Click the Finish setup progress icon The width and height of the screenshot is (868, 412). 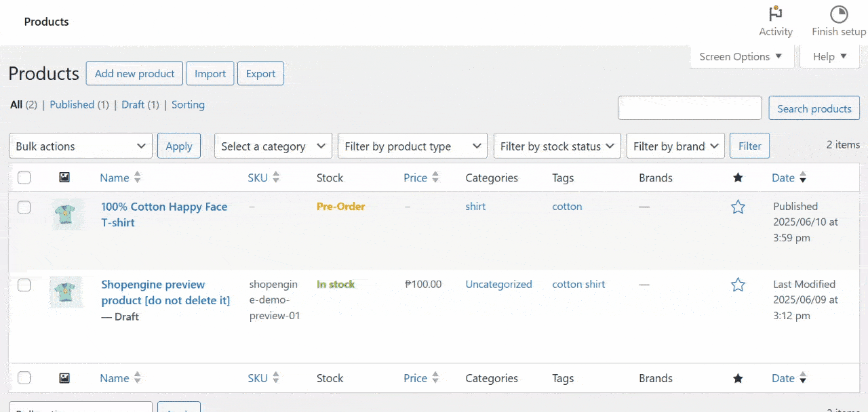pyautogui.click(x=839, y=15)
